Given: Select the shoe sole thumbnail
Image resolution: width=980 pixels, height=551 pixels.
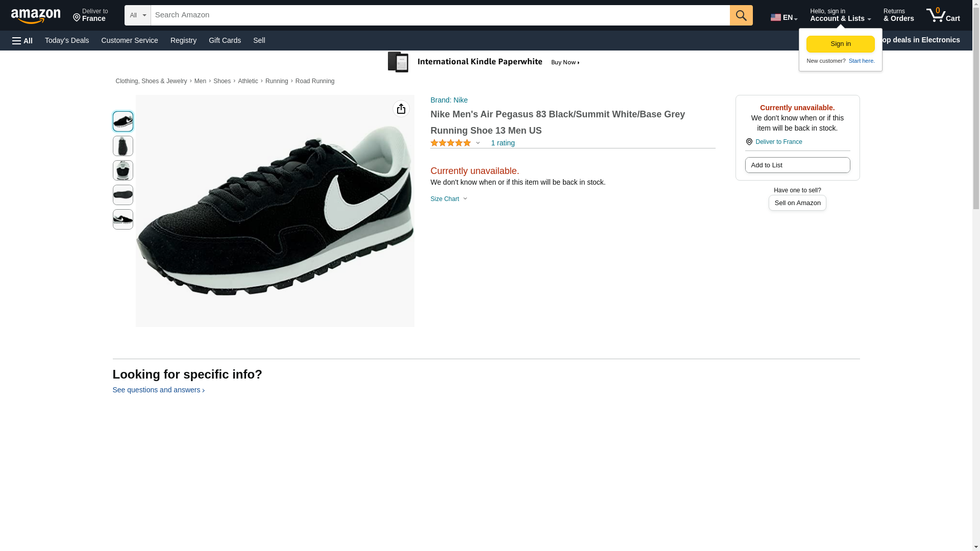Looking at the screenshot, I should [122, 195].
